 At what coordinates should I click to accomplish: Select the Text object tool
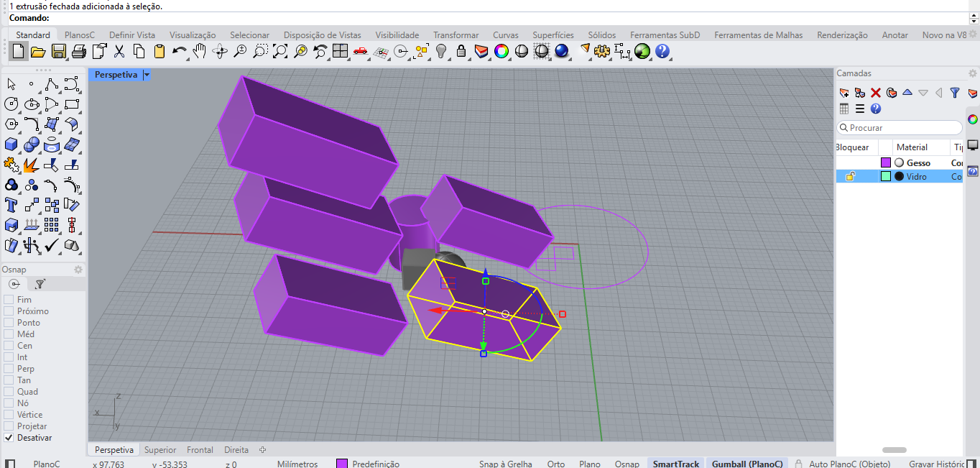(x=11, y=205)
